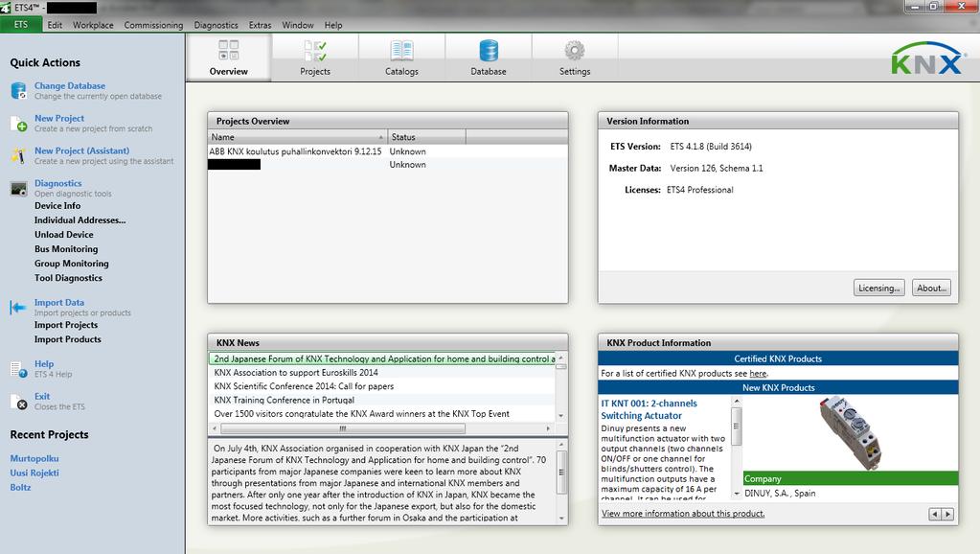
Task: Click the switching actuator product image
Action: [x=851, y=432]
